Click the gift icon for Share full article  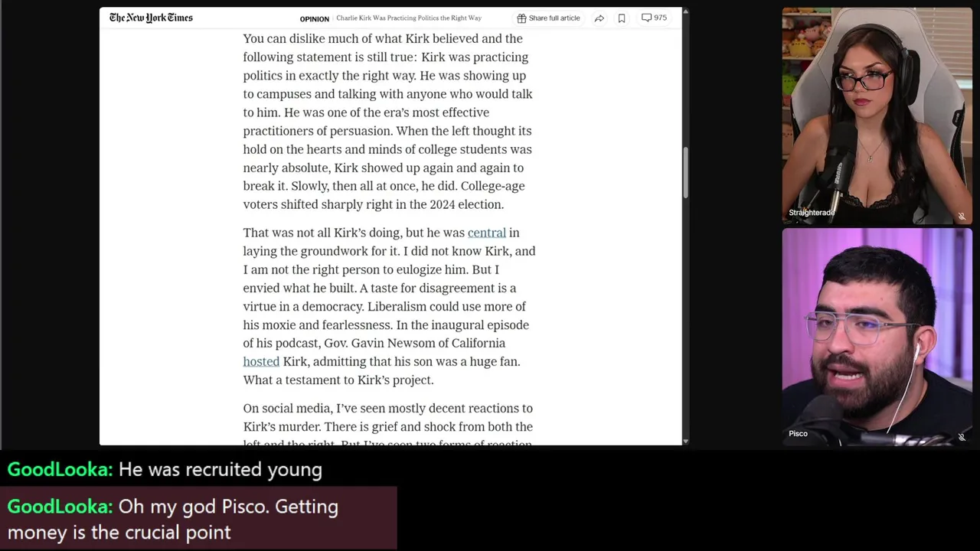click(x=521, y=18)
